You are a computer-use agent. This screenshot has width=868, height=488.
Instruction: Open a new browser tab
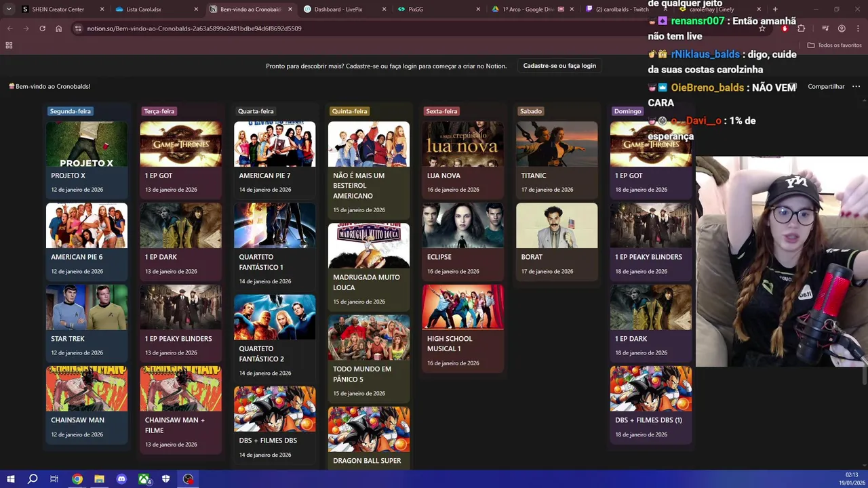pyautogui.click(x=775, y=9)
